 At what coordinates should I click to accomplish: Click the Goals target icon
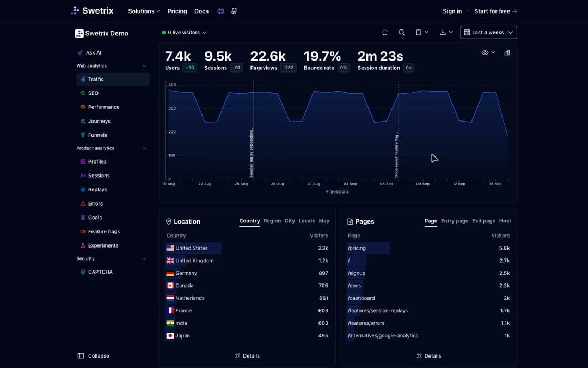(x=83, y=218)
